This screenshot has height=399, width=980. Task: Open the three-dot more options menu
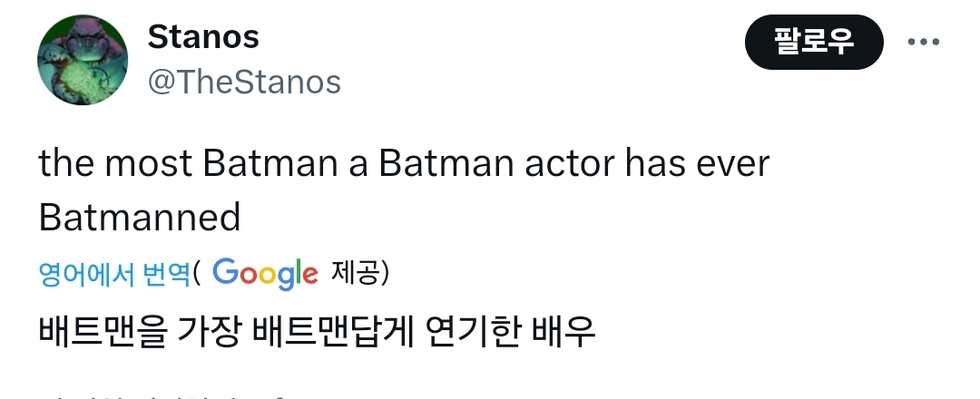tap(923, 42)
